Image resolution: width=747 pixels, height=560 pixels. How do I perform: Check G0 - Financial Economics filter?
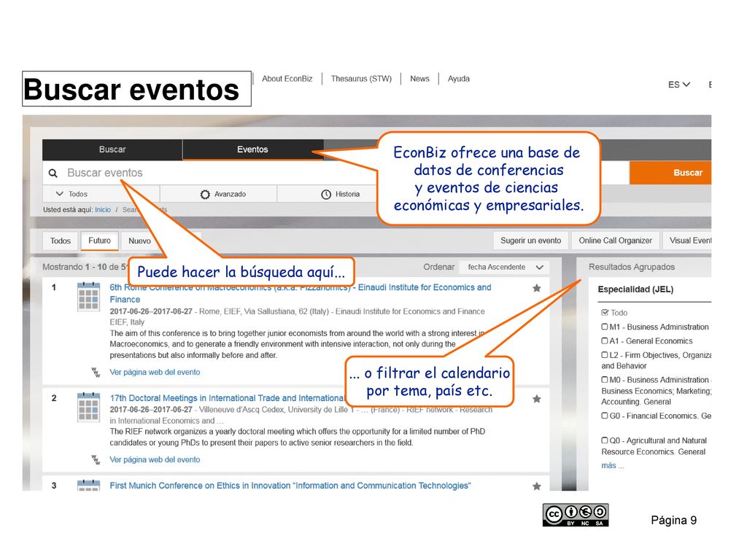[x=605, y=416]
